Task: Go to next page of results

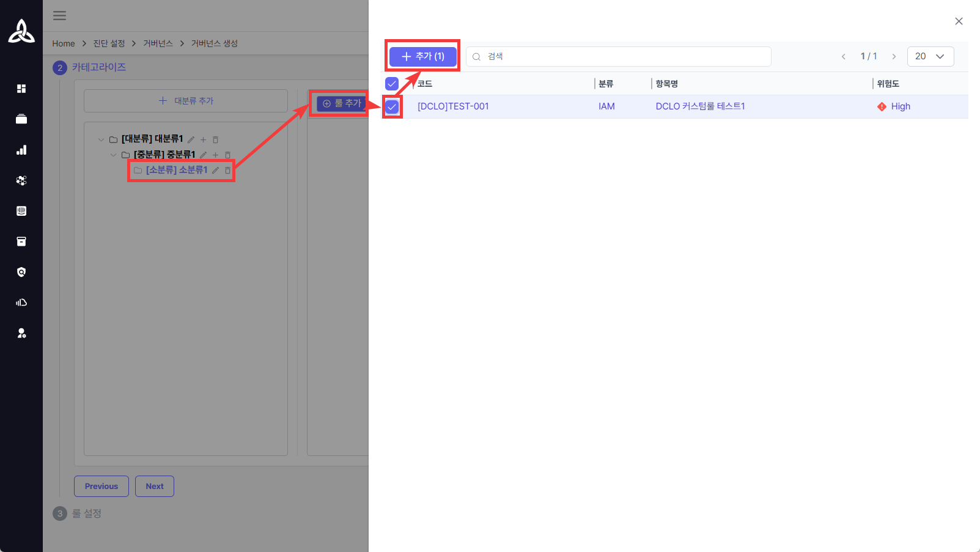Action: coord(894,56)
